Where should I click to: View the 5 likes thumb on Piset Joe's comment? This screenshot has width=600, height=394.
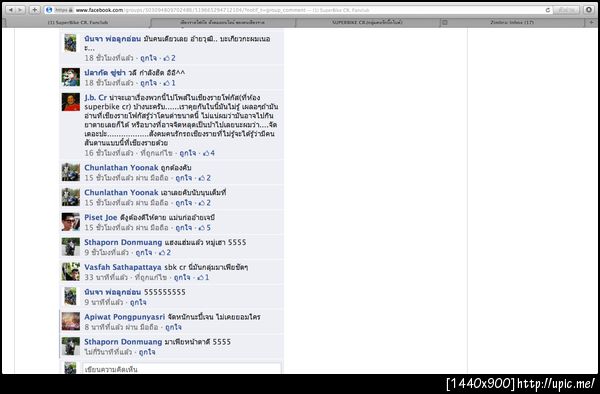pos(205,228)
